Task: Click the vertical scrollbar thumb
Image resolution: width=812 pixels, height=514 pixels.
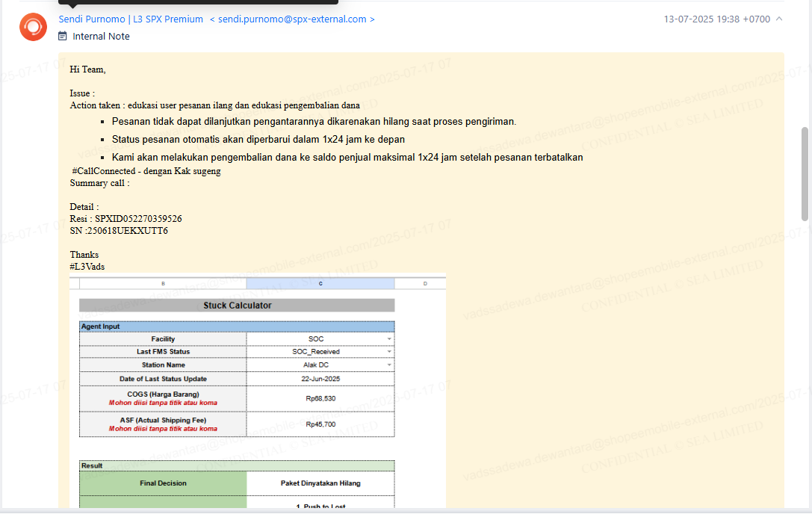Action: (x=805, y=173)
